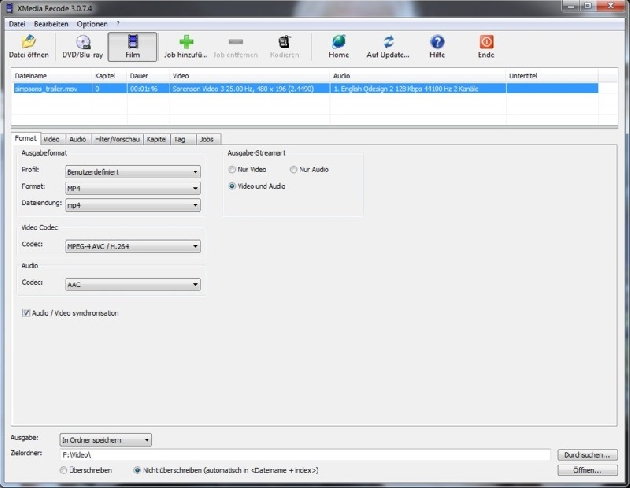
Task: Click the green plus Job hinzufügen icon
Action: [x=186, y=42]
